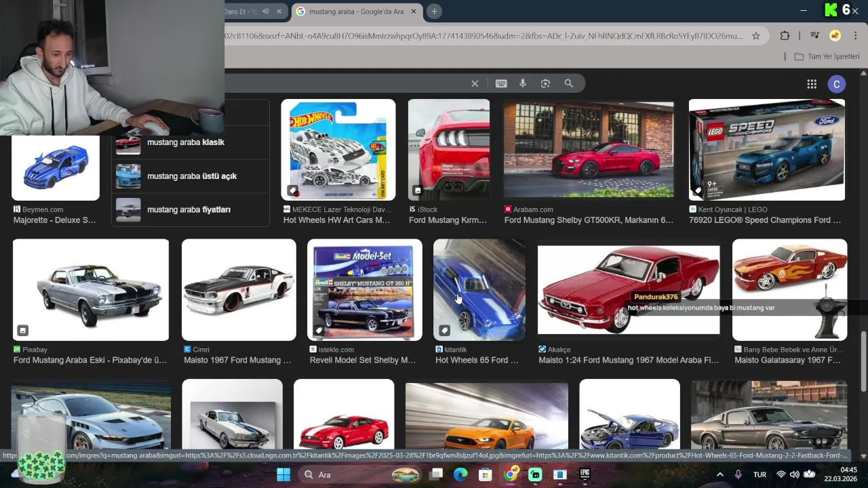Open Wi-Fi network settings in tray
The image size is (868, 488).
781,474
